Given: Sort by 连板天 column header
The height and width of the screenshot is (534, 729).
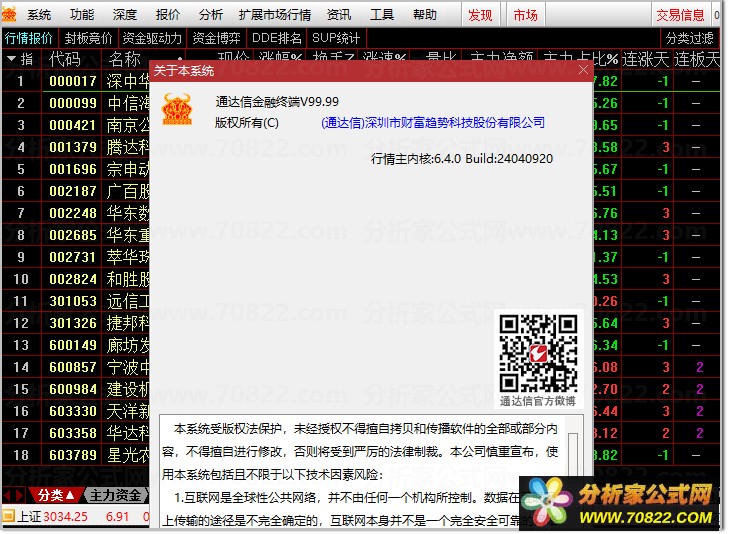Looking at the screenshot, I should 696,59.
